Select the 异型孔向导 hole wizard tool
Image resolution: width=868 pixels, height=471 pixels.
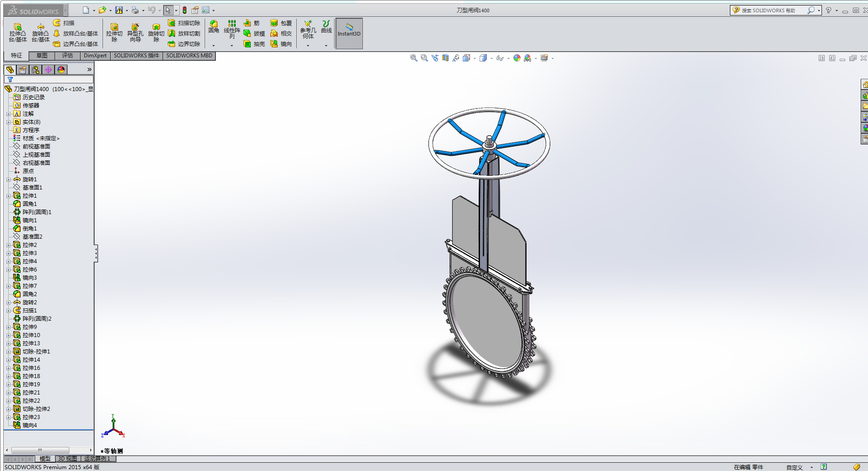(x=135, y=33)
